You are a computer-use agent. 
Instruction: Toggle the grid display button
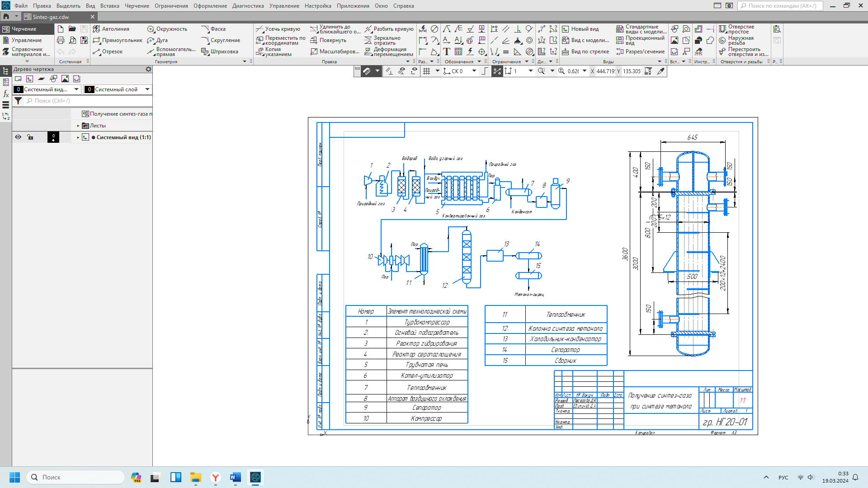click(426, 71)
